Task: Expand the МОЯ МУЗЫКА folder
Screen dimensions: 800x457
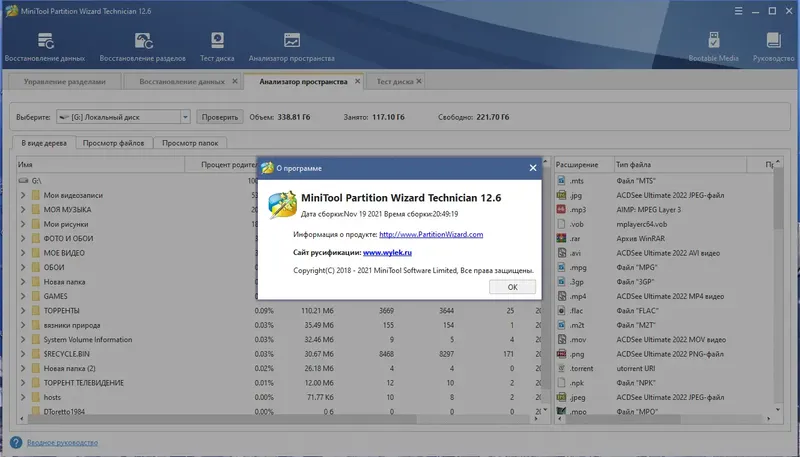Action: coord(23,209)
